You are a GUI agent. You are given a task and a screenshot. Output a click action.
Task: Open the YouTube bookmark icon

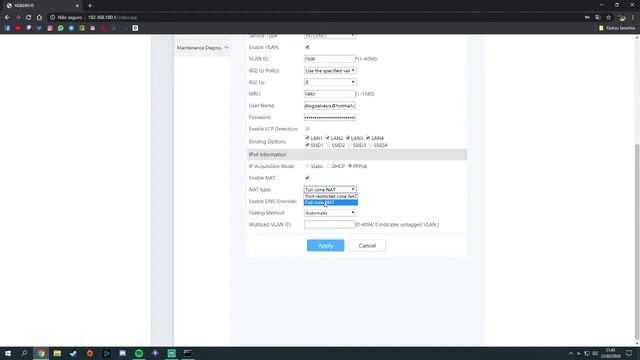18,28
